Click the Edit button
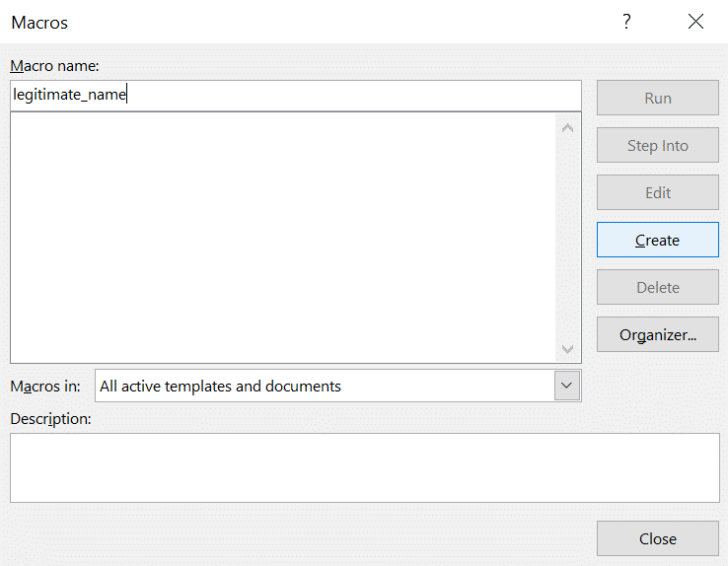 (x=657, y=193)
